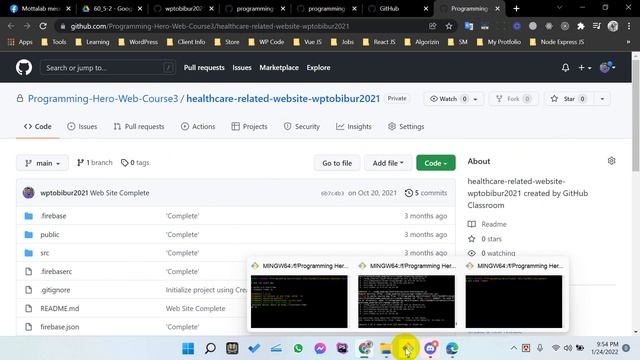
Task: Open Microsoft Edge from the taskbar
Action: [x=452, y=348]
